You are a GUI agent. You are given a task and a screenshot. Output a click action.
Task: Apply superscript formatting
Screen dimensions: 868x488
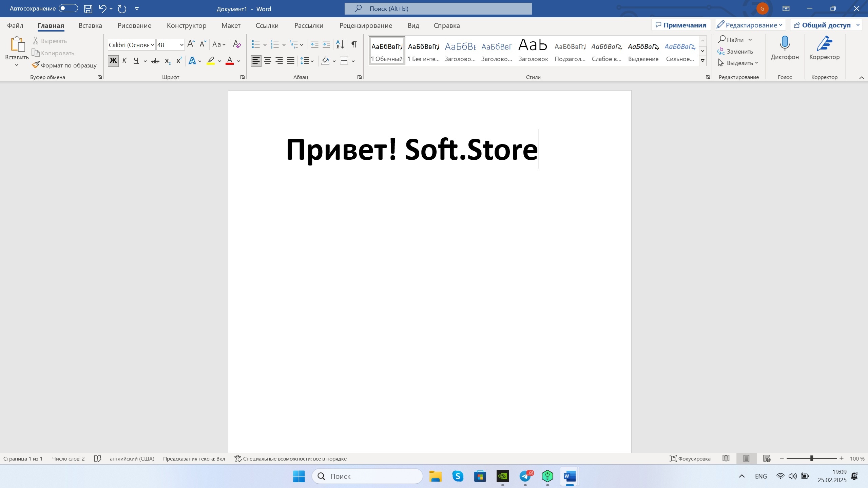pos(179,61)
